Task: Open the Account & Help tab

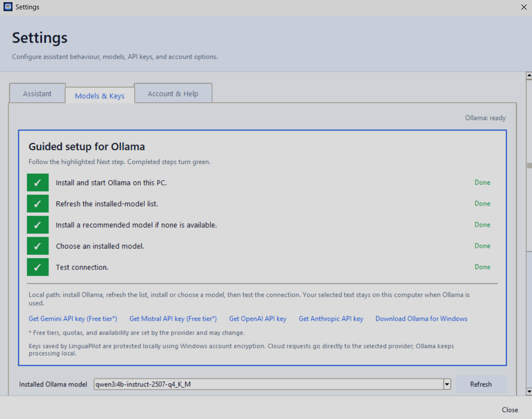Action: [173, 93]
